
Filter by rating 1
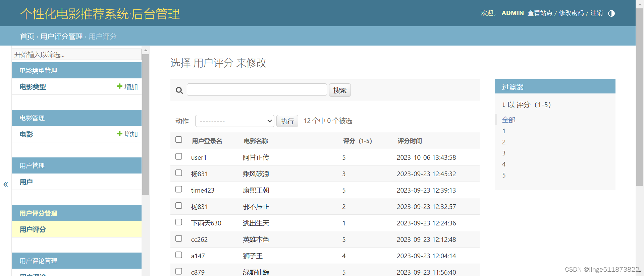tap(504, 131)
